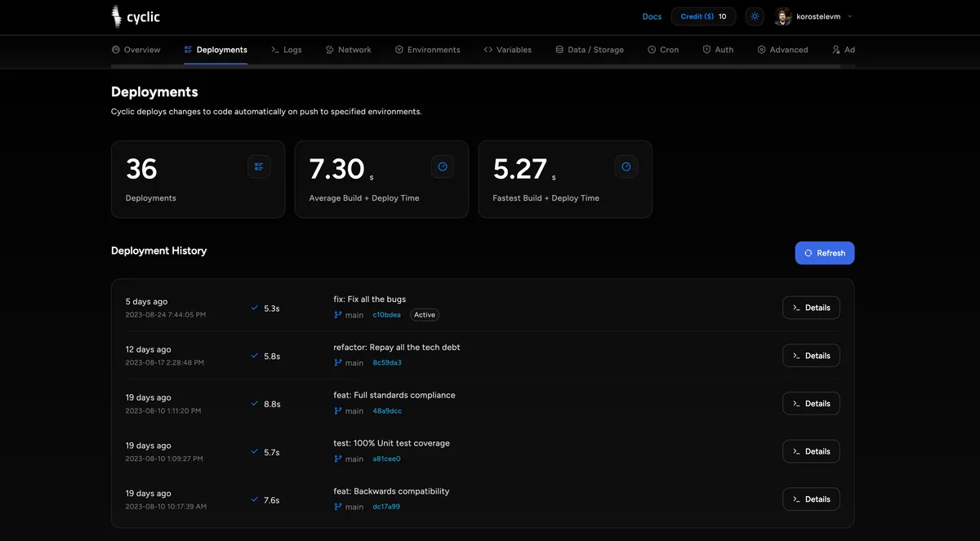The height and width of the screenshot is (541, 980).
Task: Open the Logs section via terminal icon
Action: click(x=275, y=49)
